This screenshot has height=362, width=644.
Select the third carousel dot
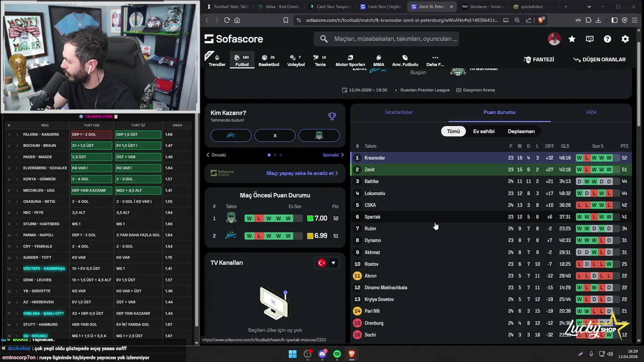click(x=281, y=155)
